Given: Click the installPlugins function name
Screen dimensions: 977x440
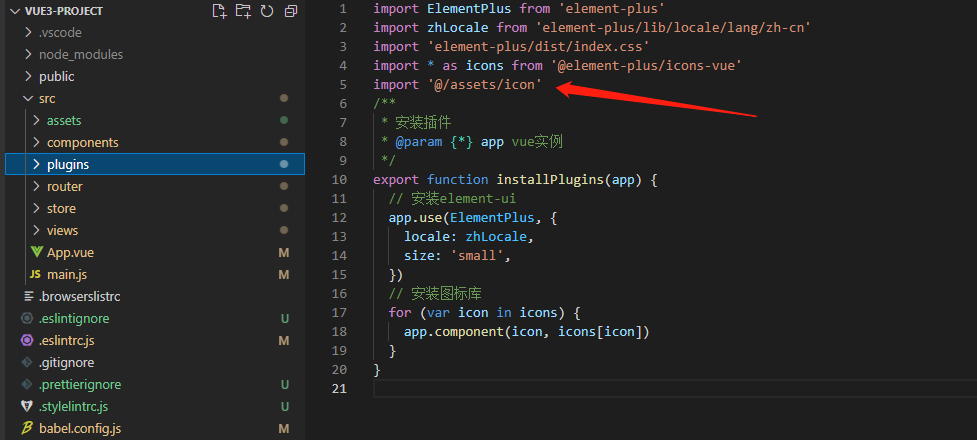Looking at the screenshot, I should (550, 179).
